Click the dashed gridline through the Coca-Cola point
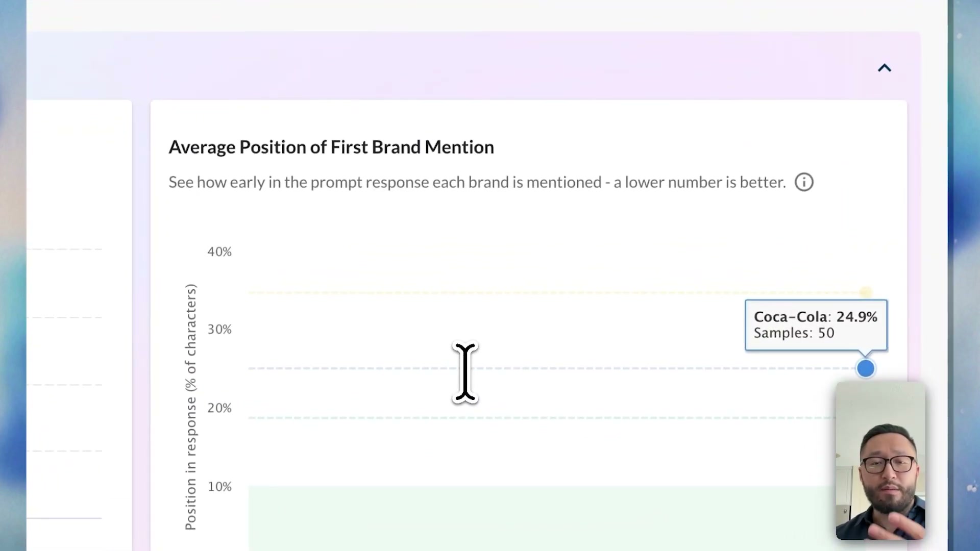The width and height of the screenshot is (980, 551). pos(510,368)
